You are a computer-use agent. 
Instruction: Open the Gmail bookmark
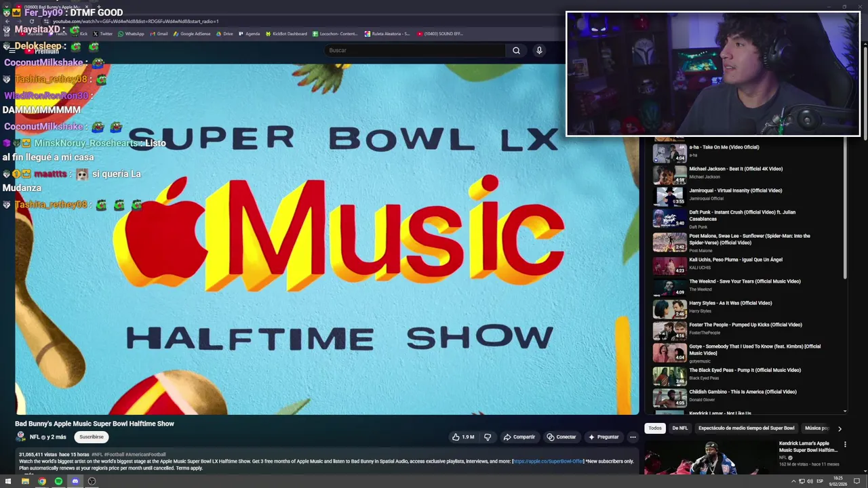tap(159, 33)
